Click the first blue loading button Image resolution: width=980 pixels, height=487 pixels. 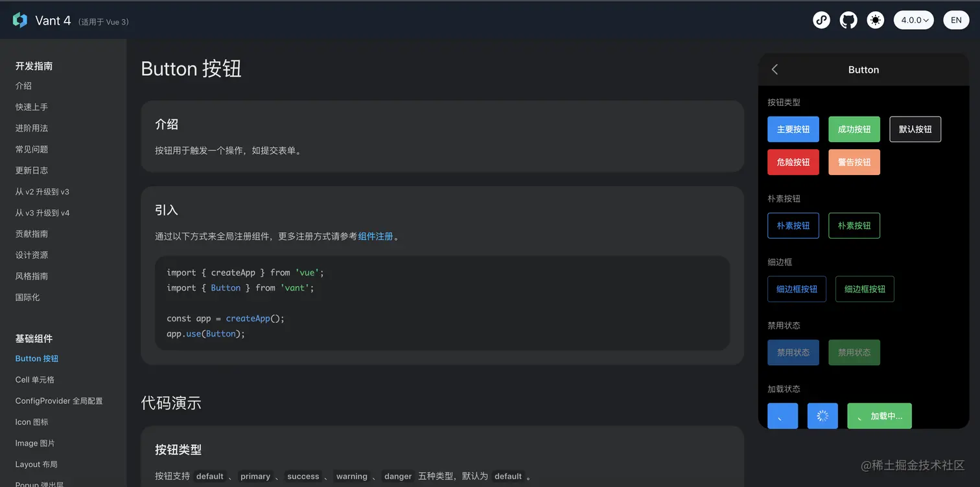(782, 416)
